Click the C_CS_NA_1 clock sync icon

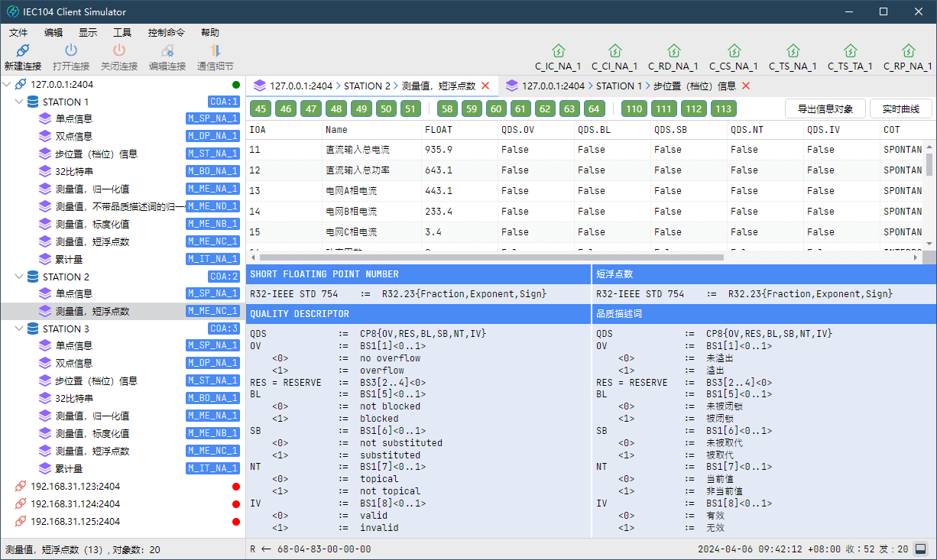click(x=734, y=51)
